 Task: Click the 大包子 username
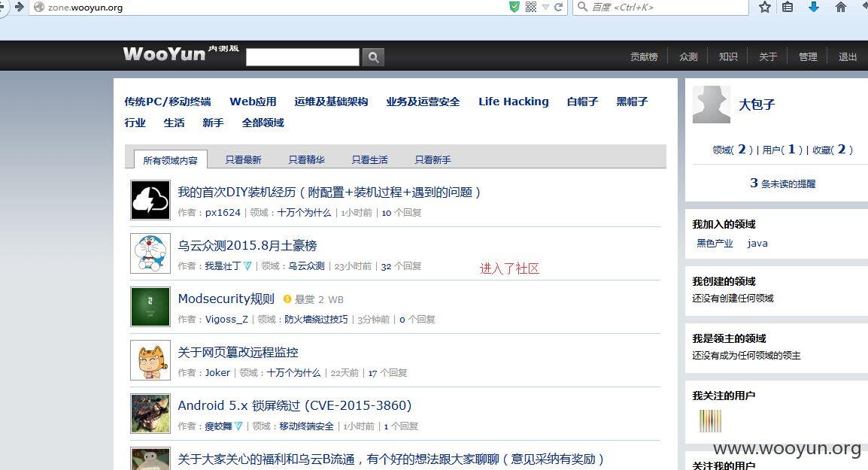coord(757,104)
